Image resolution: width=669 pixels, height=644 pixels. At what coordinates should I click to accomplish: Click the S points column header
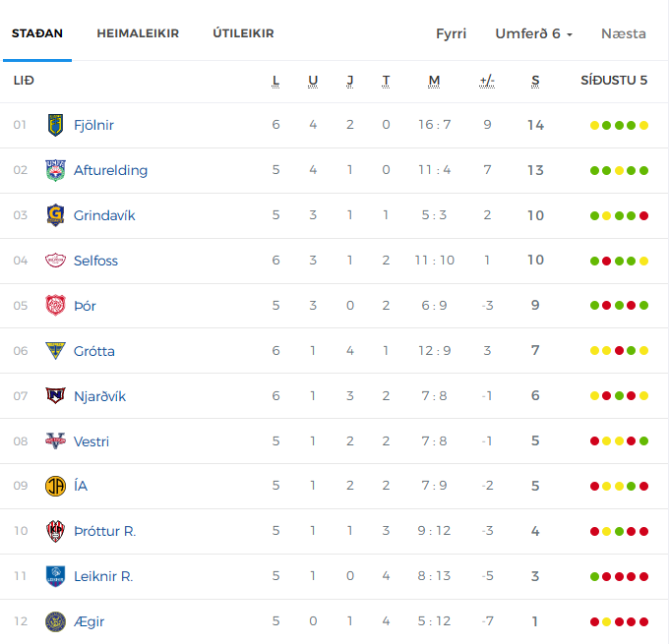click(535, 81)
